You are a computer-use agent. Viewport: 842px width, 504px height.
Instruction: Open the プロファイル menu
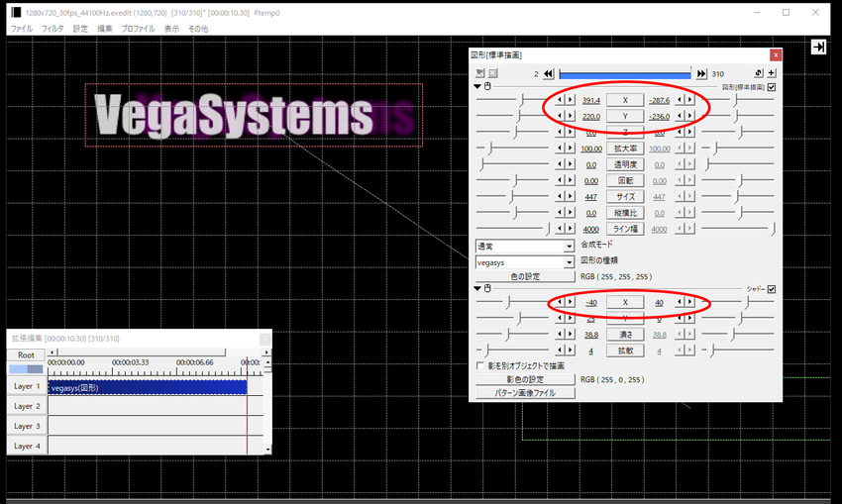point(138,29)
